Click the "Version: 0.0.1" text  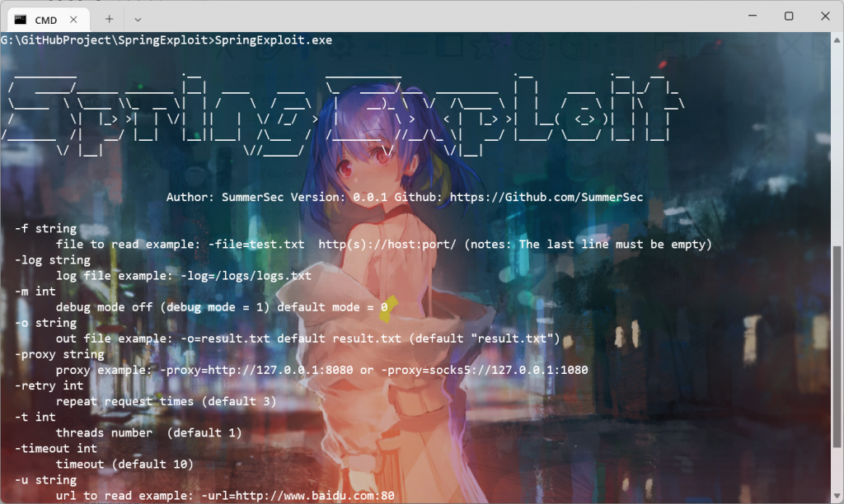point(339,198)
